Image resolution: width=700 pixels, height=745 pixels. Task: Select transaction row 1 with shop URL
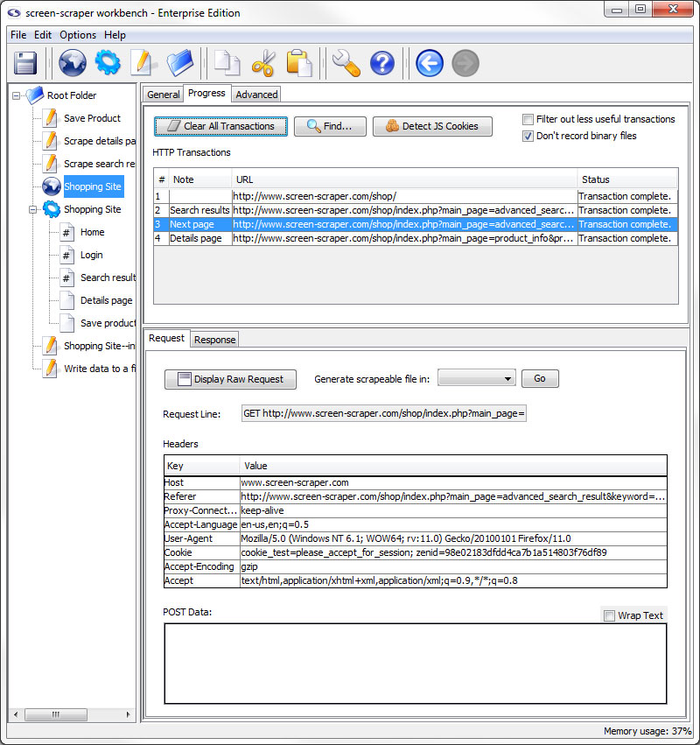[416, 196]
